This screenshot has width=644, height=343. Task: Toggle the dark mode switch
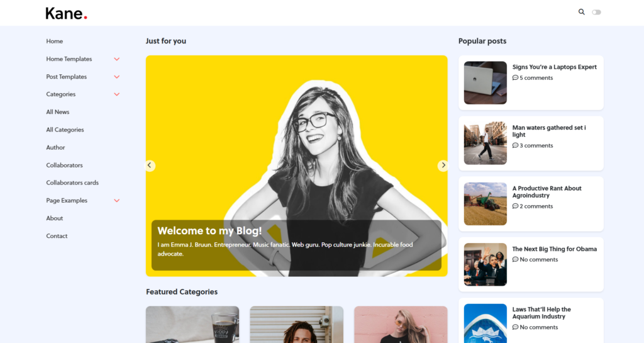coord(596,13)
